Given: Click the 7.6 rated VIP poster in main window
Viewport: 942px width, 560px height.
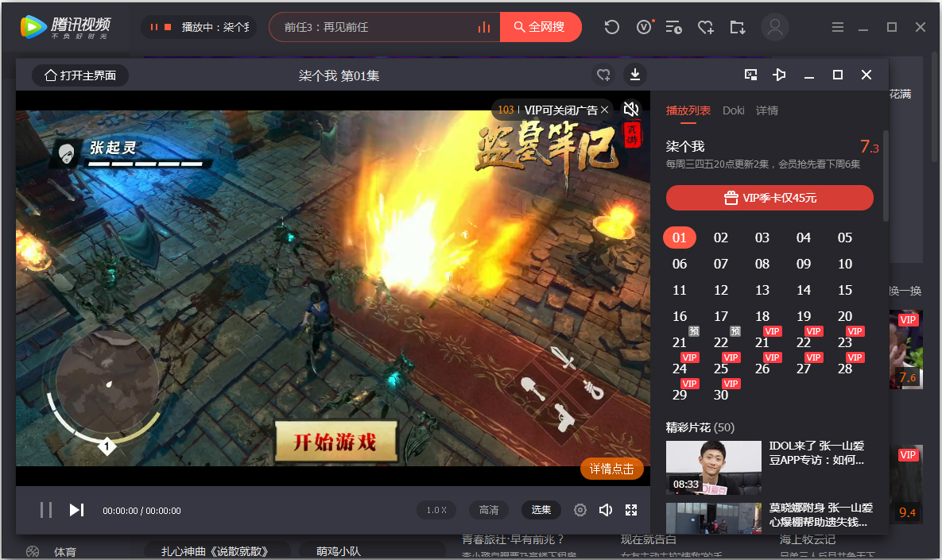Looking at the screenshot, I should [906, 350].
